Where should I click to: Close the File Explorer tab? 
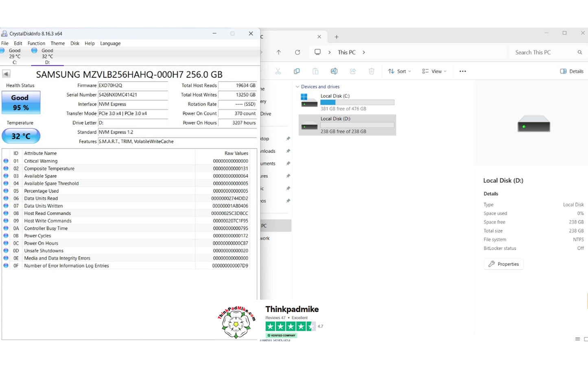(x=319, y=37)
